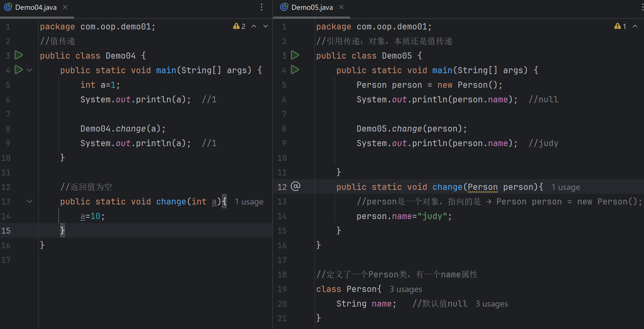Open Demo04 warnings indicator showing 2
Image resolution: width=644 pixels, height=329 pixels.
coord(239,26)
